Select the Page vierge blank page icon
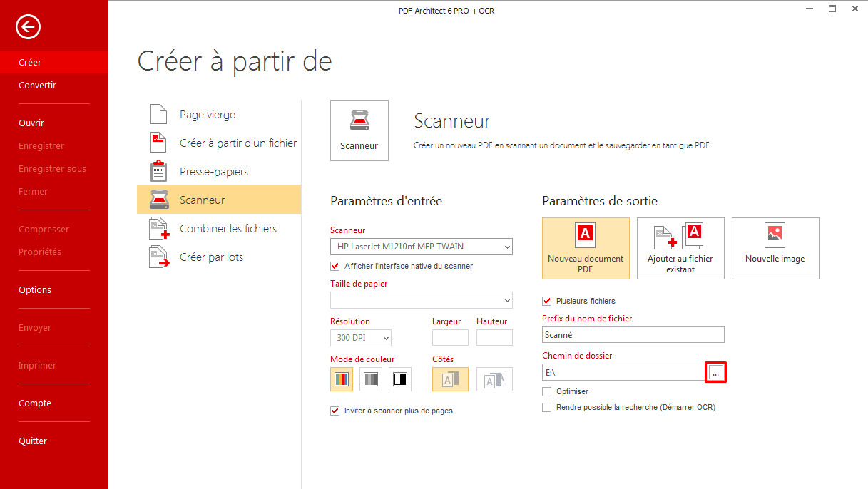The width and height of the screenshot is (868, 489). 158,114
